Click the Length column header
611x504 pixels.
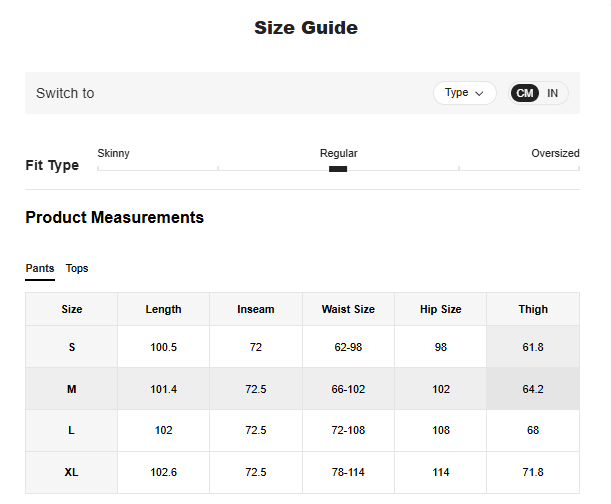click(x=163, y=309)
